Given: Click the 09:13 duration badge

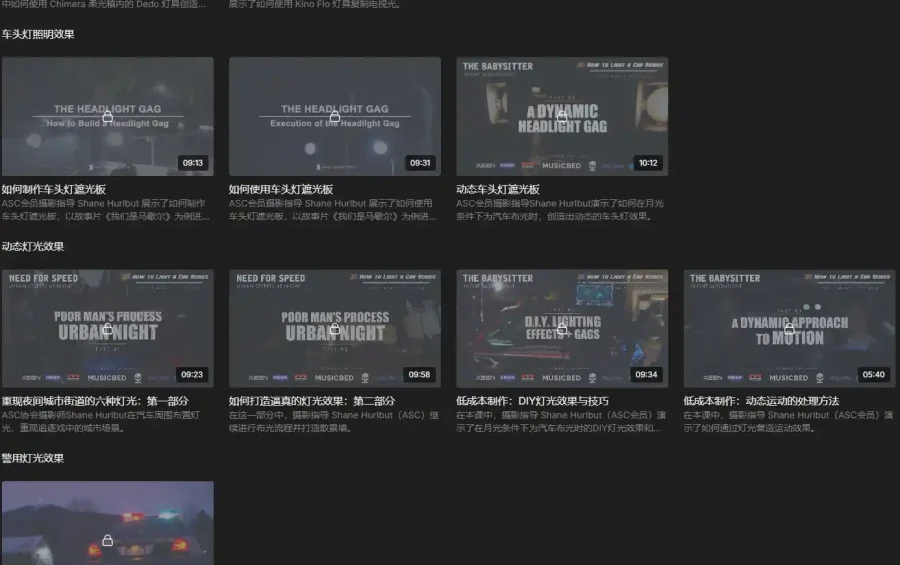Looking at the screenshot, I should (x=192, y=163).
